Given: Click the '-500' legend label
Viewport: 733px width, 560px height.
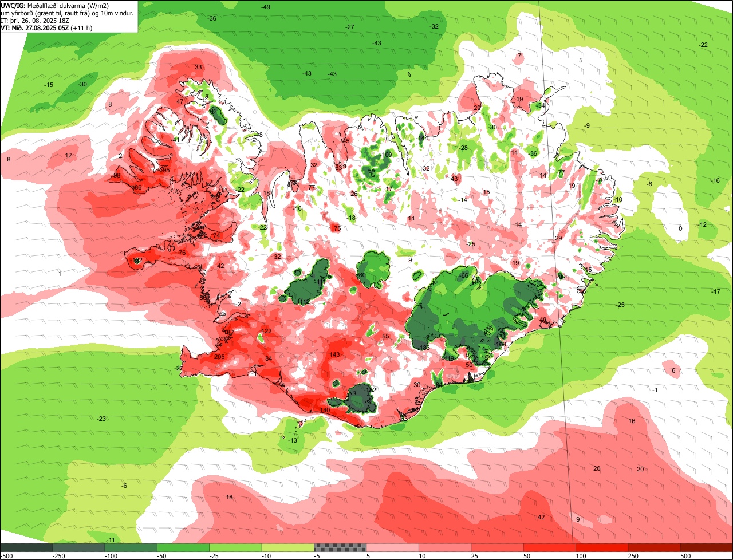Looking at the screenshot, I should [6, 555].
